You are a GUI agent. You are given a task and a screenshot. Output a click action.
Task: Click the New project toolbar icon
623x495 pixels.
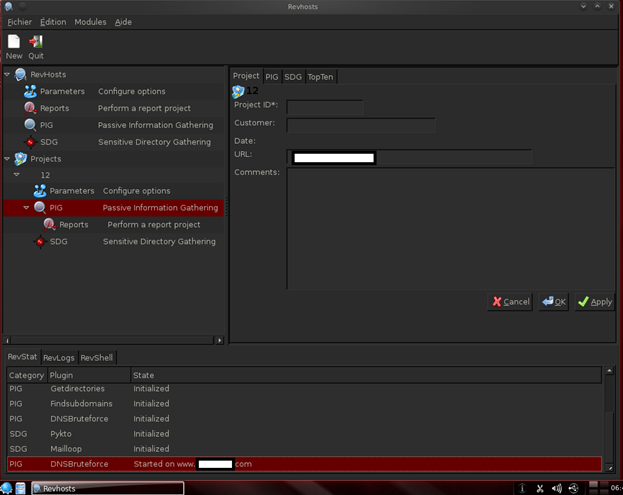[x=14, y=42]
